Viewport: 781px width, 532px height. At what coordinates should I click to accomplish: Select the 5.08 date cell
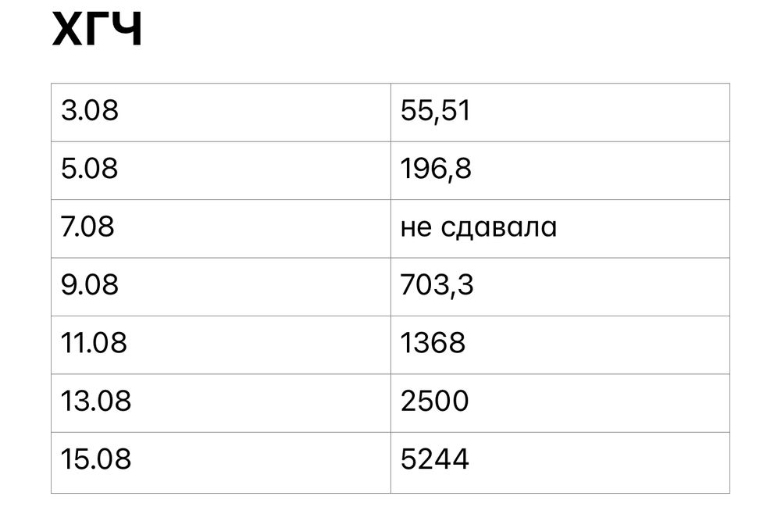click(x=90, y=170)
